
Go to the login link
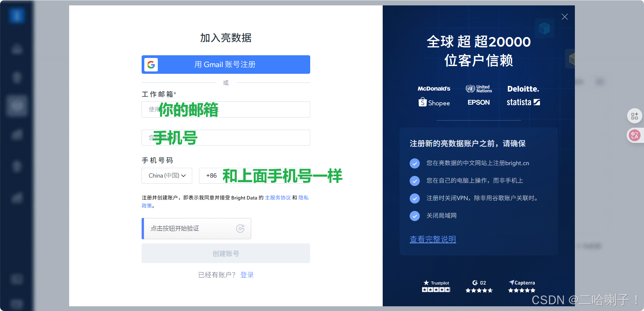coord(247,275)
